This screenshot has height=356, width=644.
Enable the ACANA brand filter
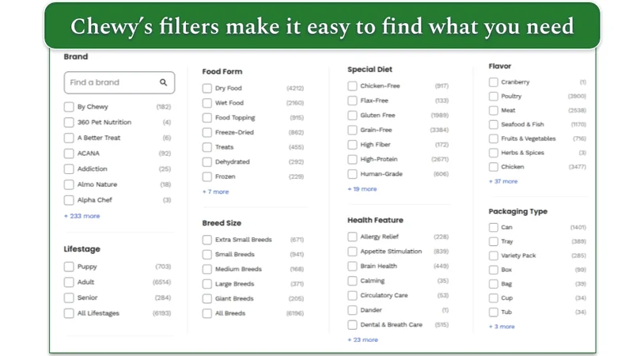coord(69,153)
